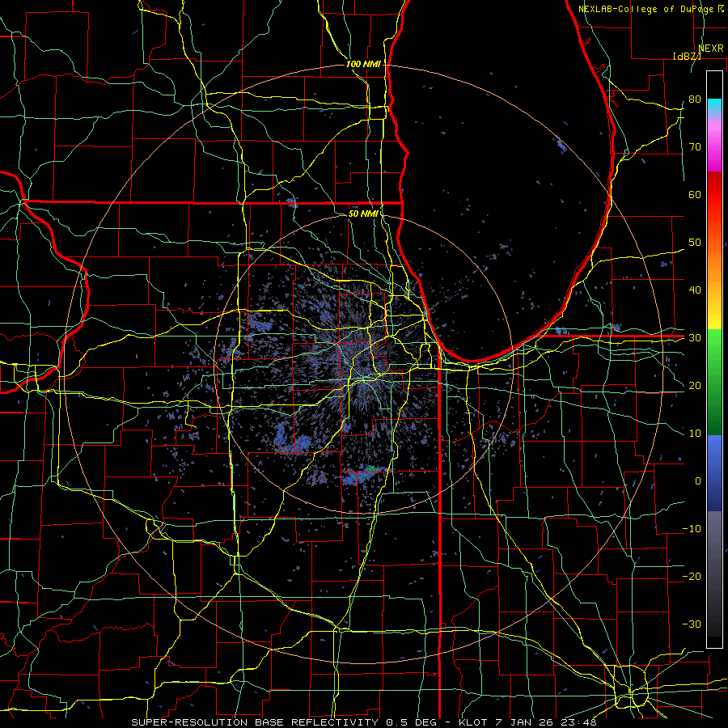
Task: Select the "NEXLAB-College of DuPage" header text
Action: pos(645,9)
